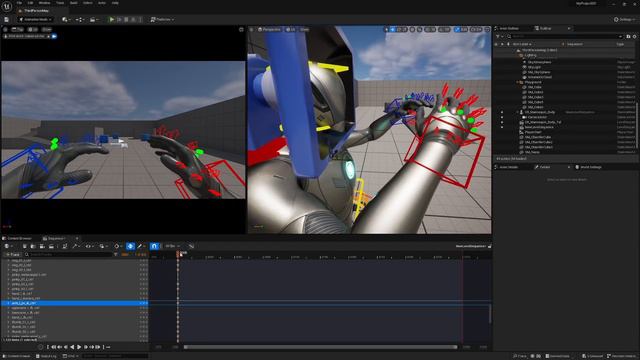The width and height of the screenshot is (640, 360).
Task: Maximize the right perspective viewport
Action: point(487,29)
